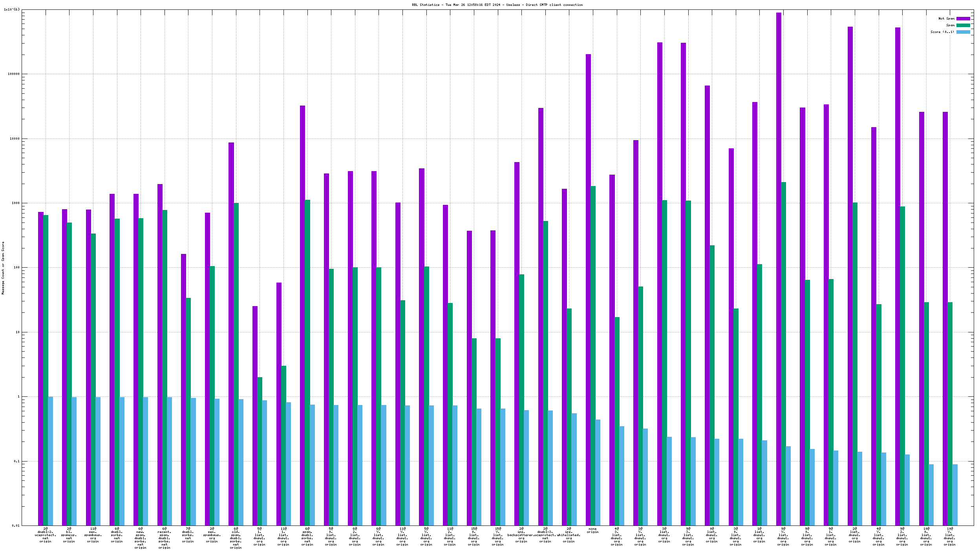Click the RBL Statistics chart title
Image resolution: width=980 pixels, height=551 pixels.
[497, 5]
